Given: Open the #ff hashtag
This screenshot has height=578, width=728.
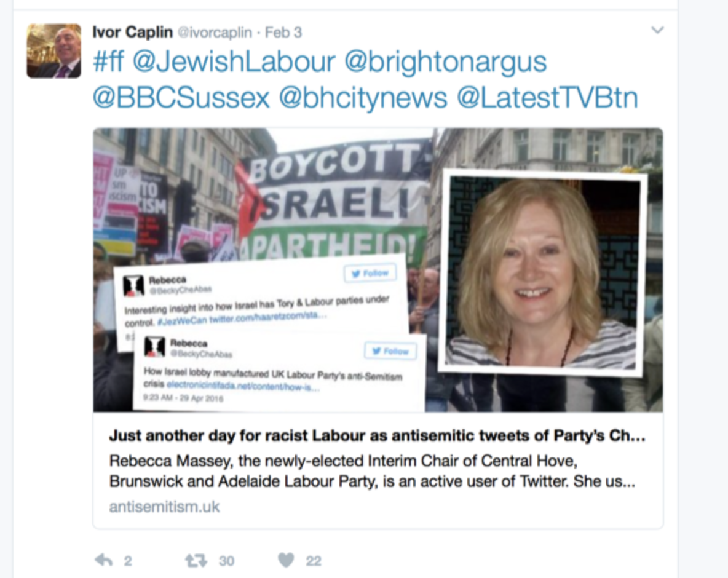Looking at the screenshot, I should 109,61.
